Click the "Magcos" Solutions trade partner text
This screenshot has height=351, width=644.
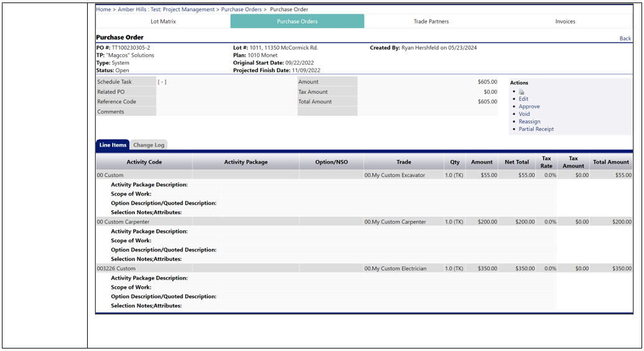tap(130, 55)
